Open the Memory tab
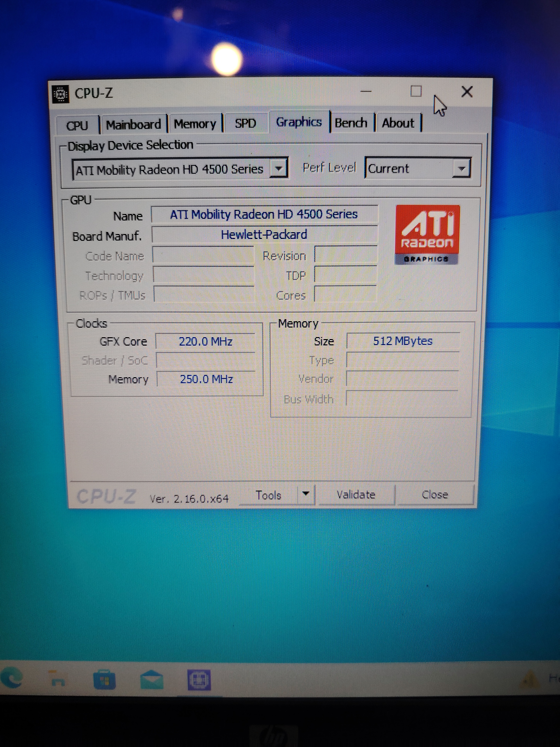This screenshot has height=747, width=560. 195,124
